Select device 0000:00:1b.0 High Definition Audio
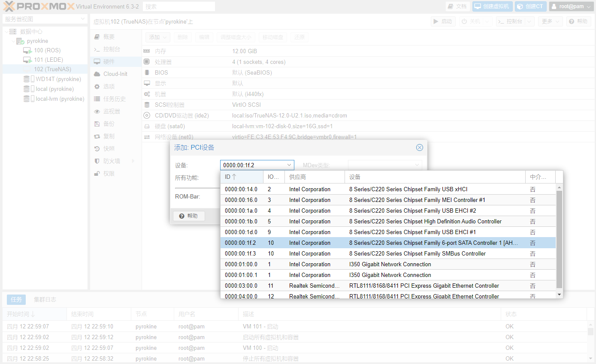The height and width of the screenshot is (364, 596). click(x=388, y=222)
